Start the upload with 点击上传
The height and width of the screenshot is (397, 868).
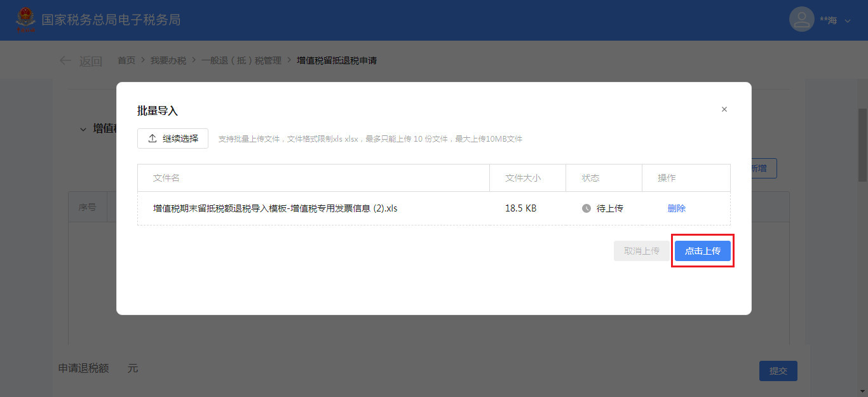[702, 251]
